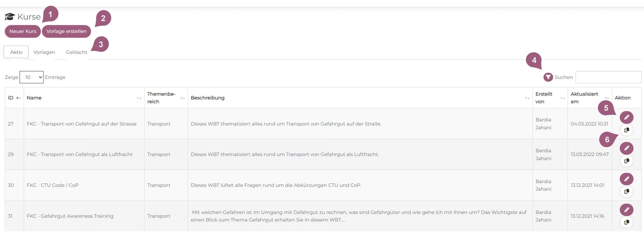Open edit for course 30 CTU Code
The height and width of the screenshot is (238, 644).
tap(626, 179)
